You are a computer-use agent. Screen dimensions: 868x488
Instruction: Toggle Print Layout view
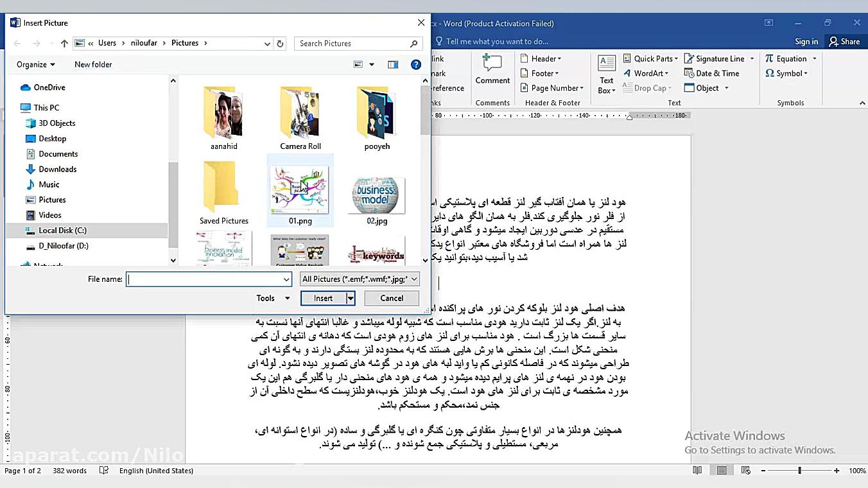(x=721, y=470)
